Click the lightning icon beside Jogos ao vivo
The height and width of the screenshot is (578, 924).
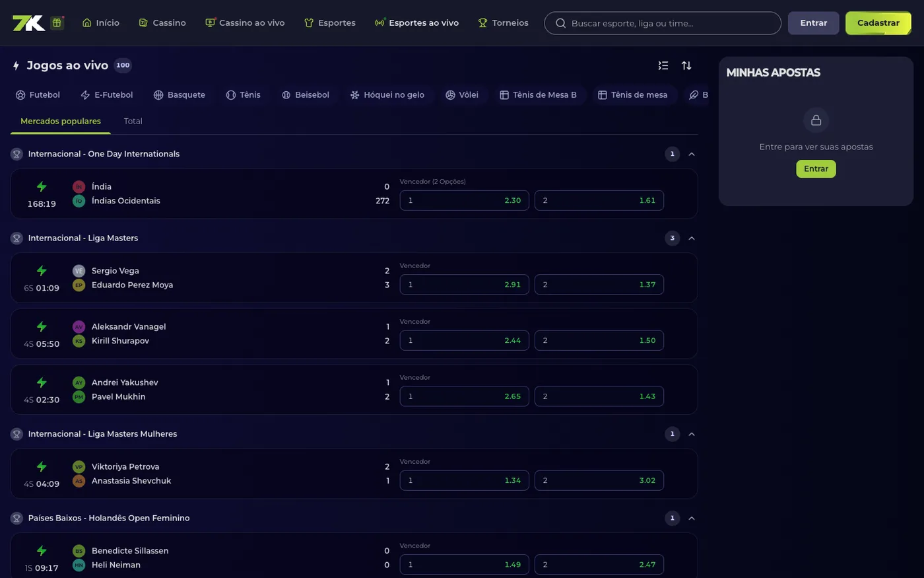pyautogui.click(x=16, y=65)
